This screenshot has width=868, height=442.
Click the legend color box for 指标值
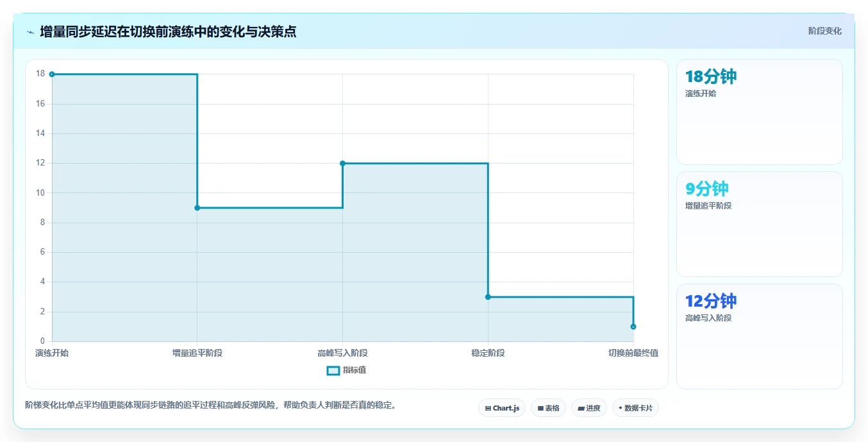click(333, 370)
